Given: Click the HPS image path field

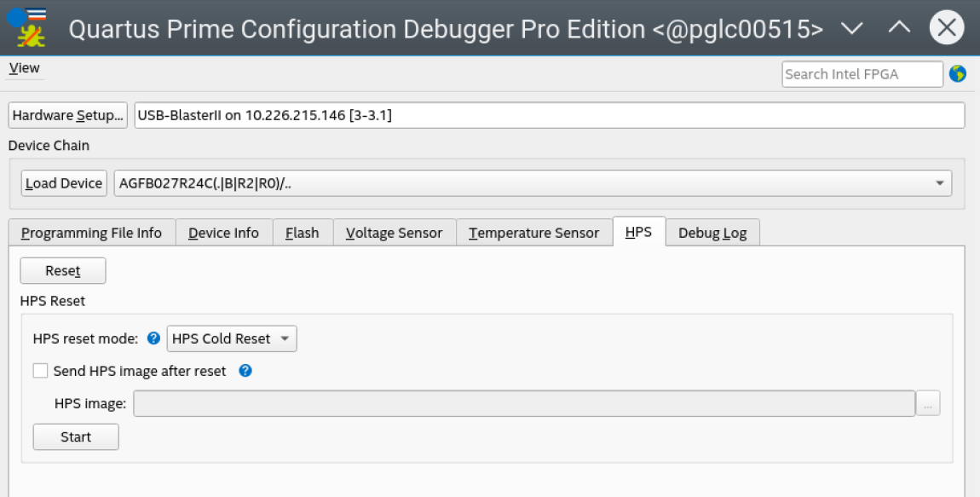Looking at the screenshot, I should tap(524, 404).
